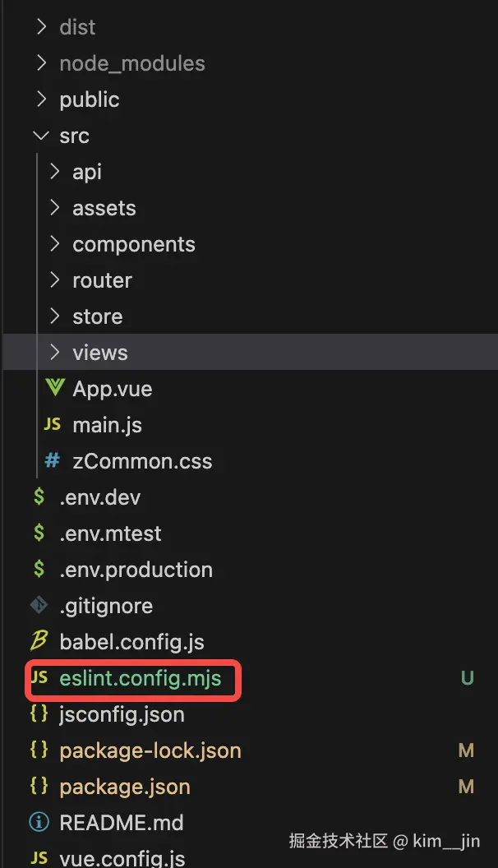
Task: Expand the dist folder chevron
Action: point(40,27)
